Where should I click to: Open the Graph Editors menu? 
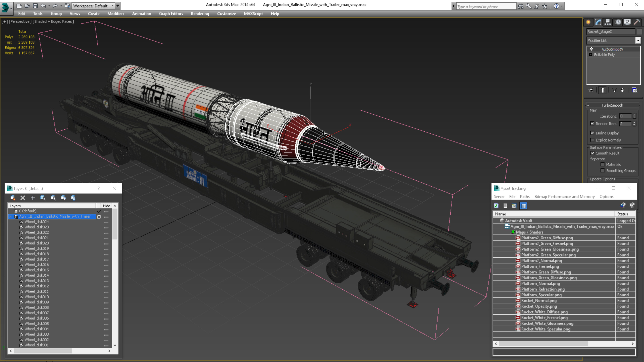[x=171, y=14]
